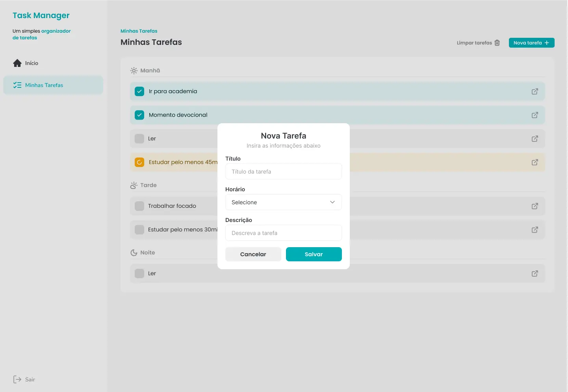Open details icon for Momento devocional
This screenshot has width=568, height=392.
[535, 115]
